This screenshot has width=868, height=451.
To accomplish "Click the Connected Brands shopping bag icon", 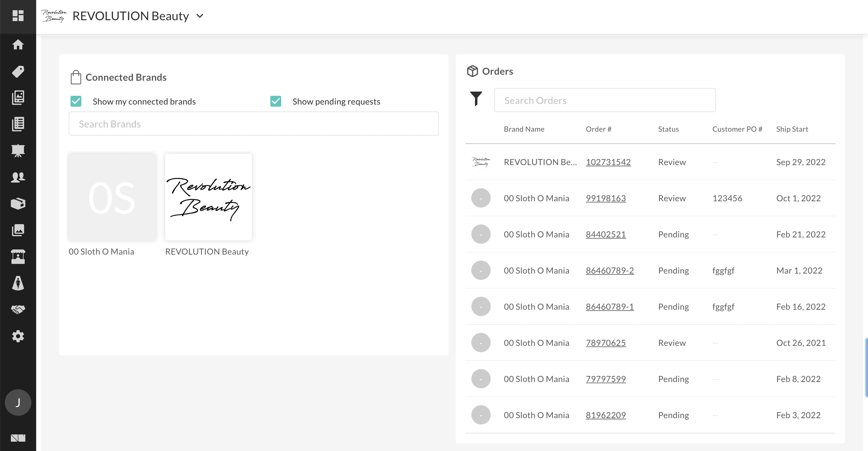I will click(76, 77).
